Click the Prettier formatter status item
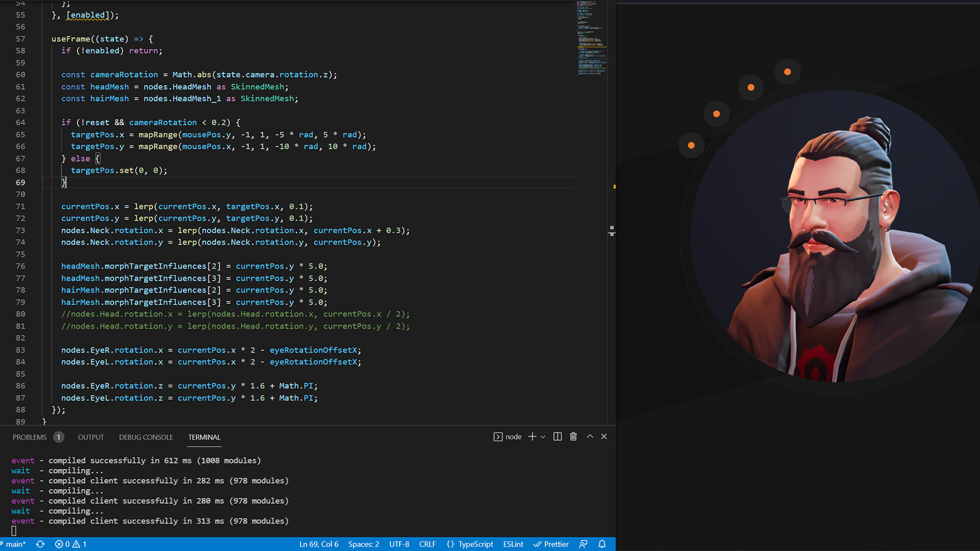Screen dimensions: 980x551 tap(550, 544)
